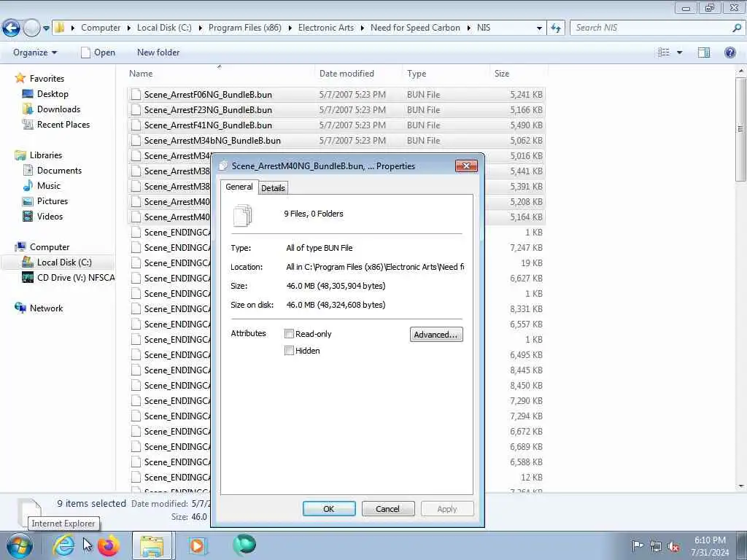Check the Hidden attribute checkbox

click(x=289, y=351)
